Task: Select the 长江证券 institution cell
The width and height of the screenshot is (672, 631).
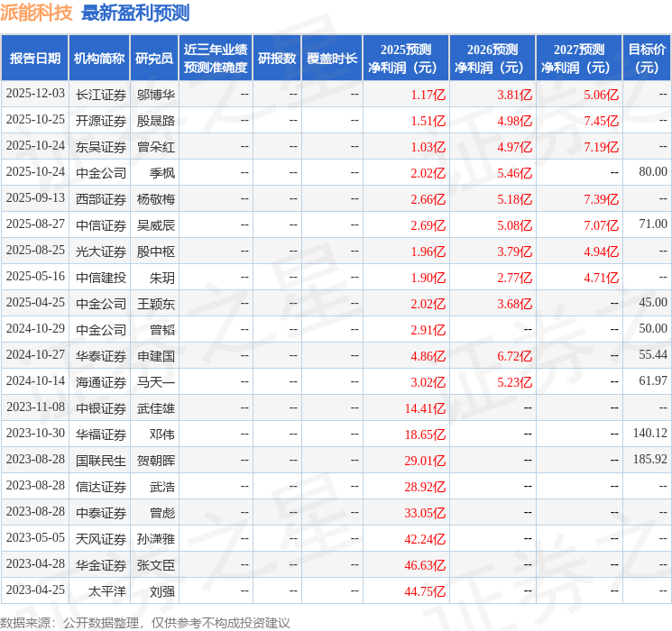Action: tap(100, 94)
